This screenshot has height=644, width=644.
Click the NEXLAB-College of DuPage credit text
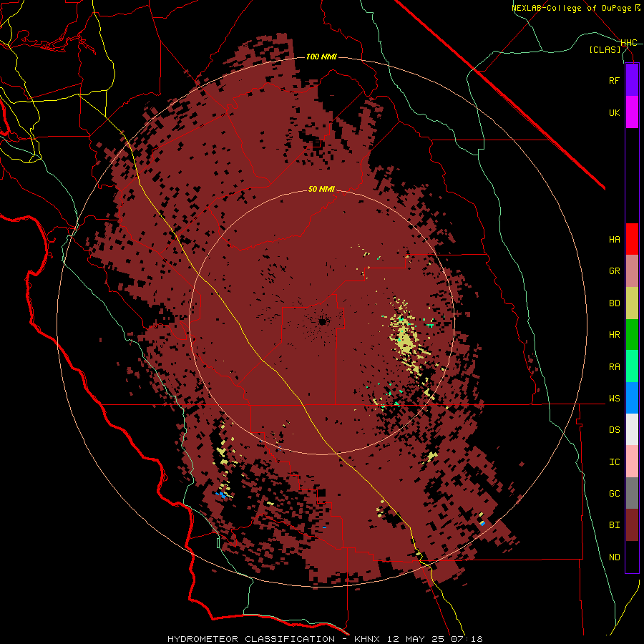coord(571,8)
